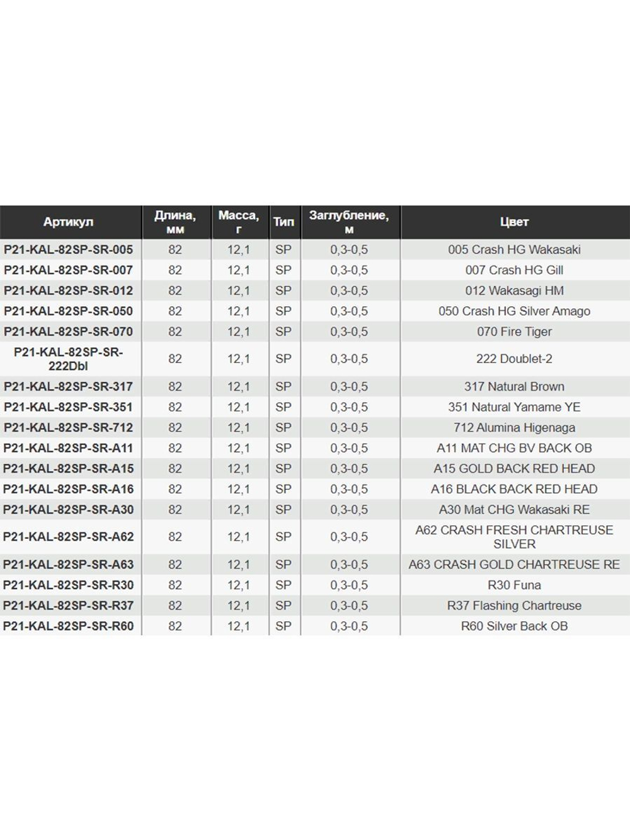Click the Заглубление, м column header

[349, 222]
